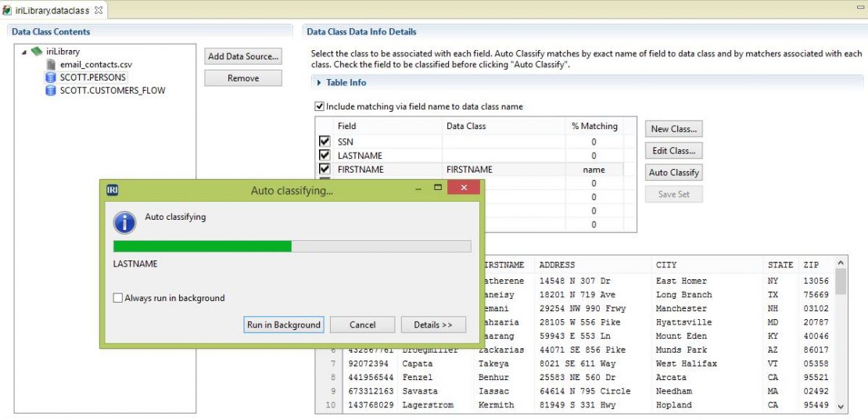Click the 'name' matching cell
Image resolution: width=868 pixels, height=420 pixels.
pyautogui.click(x=594, y=169)
